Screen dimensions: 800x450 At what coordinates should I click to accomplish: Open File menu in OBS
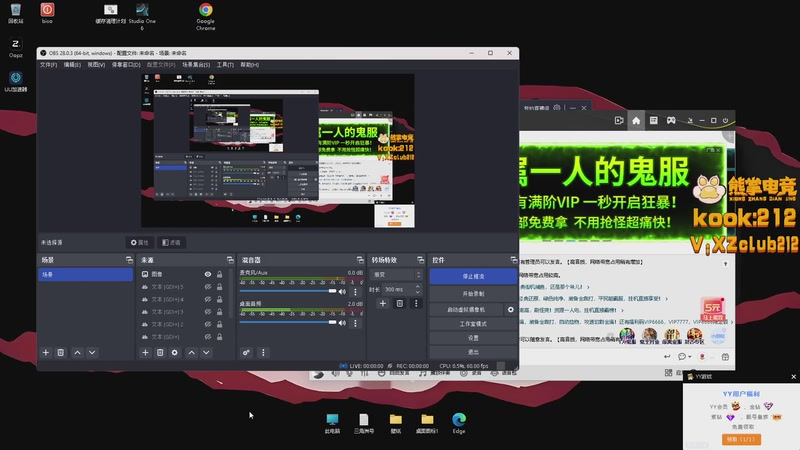click(x=48, y=65)
